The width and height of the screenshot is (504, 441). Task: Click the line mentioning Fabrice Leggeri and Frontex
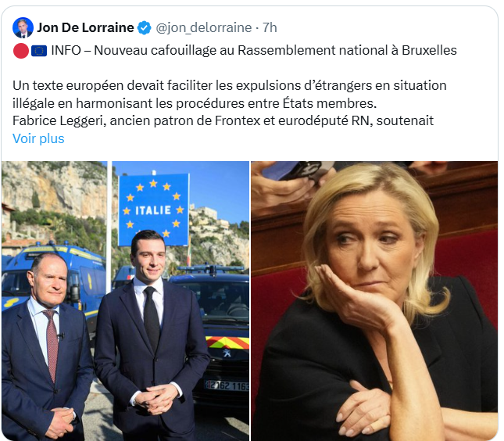coord(223,121)
